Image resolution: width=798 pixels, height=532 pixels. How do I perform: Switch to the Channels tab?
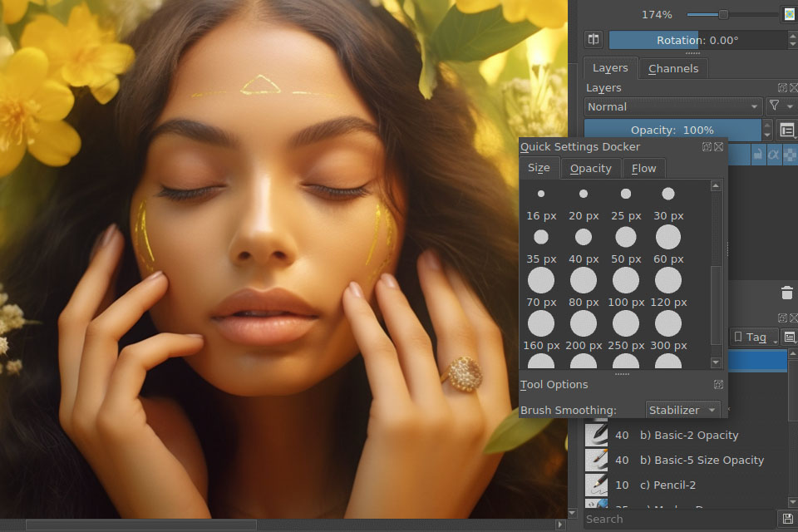[673, 69]
